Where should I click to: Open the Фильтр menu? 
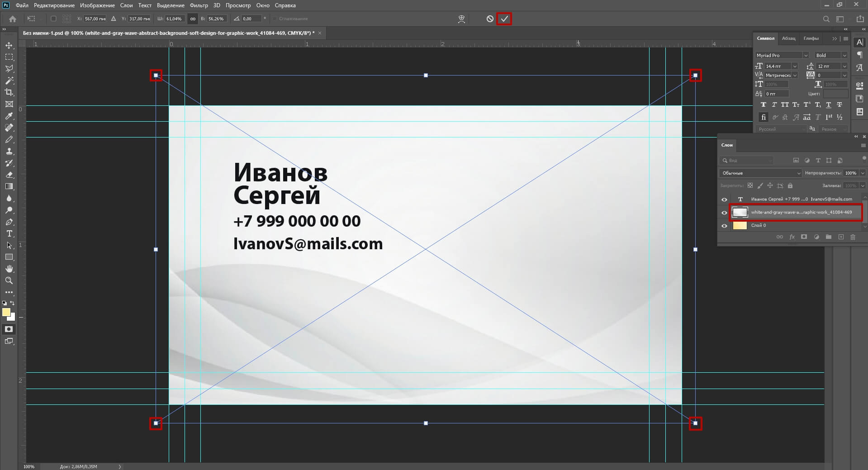[x=199, y=5]
